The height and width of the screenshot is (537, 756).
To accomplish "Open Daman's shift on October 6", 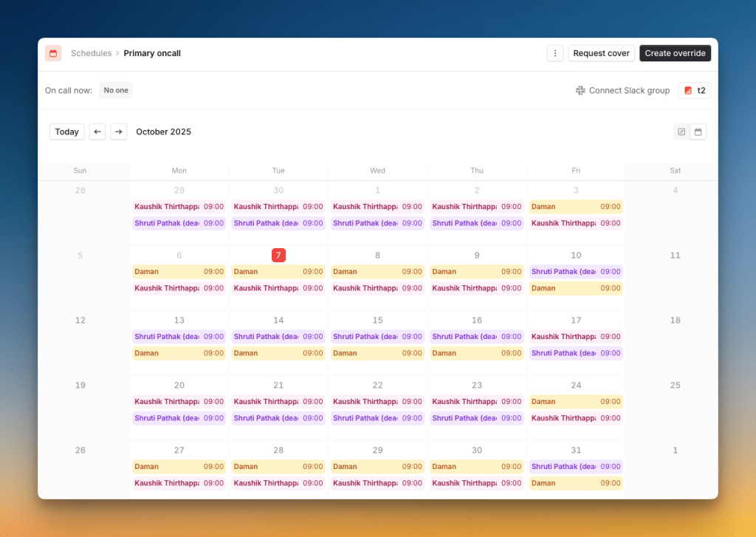I will click(179, 271).
